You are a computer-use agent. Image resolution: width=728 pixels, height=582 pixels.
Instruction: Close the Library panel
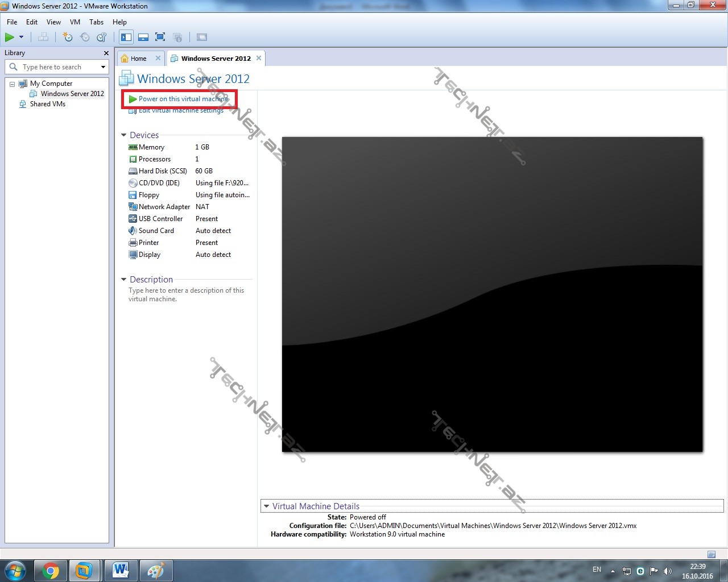[x=106, y=53]
